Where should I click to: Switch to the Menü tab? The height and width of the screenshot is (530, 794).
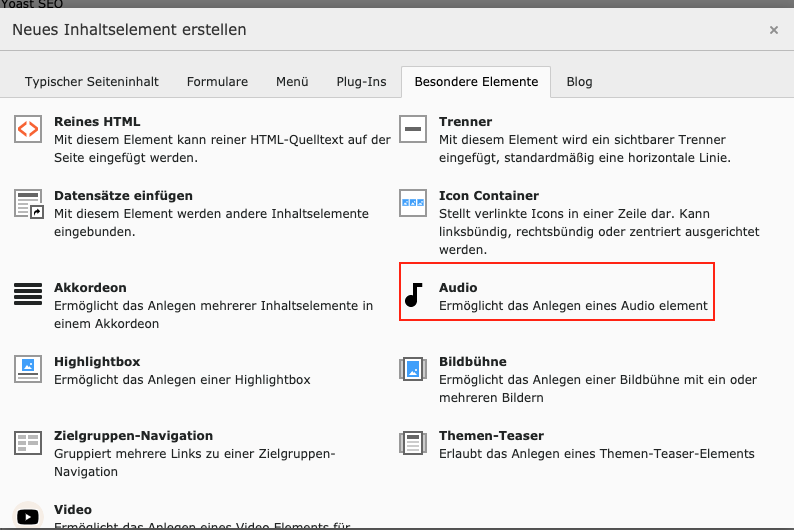click(292, 82)
